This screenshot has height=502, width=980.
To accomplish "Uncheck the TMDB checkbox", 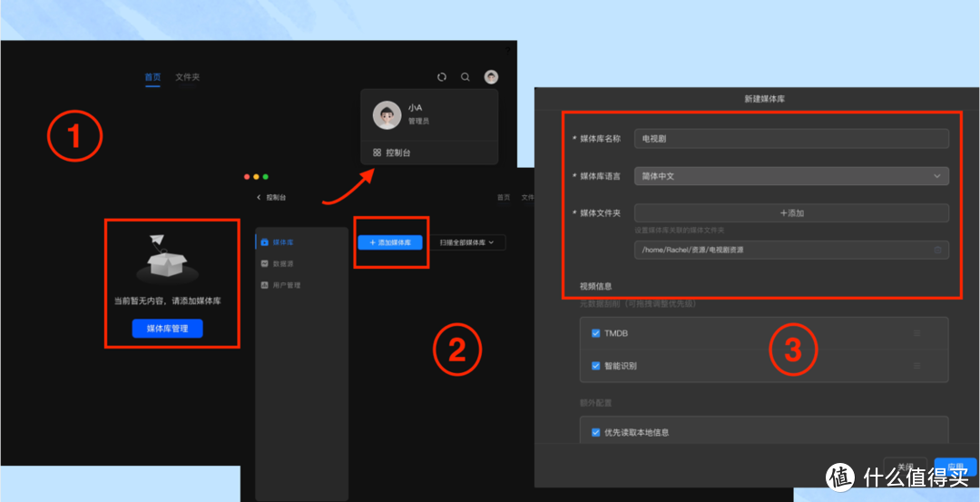I will pos(595,333).
